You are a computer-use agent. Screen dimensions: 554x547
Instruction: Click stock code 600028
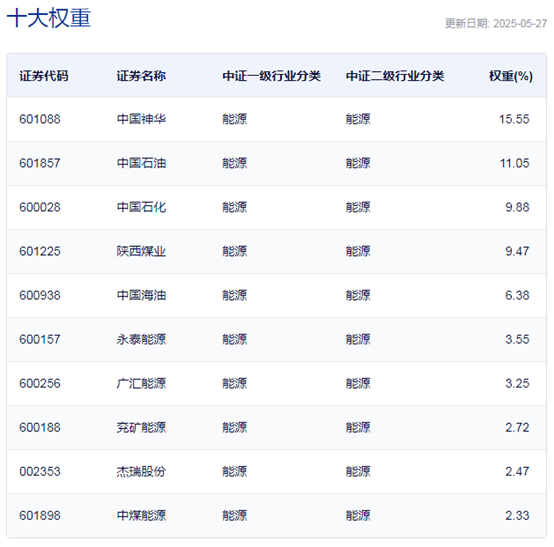(x=40, y=207)
